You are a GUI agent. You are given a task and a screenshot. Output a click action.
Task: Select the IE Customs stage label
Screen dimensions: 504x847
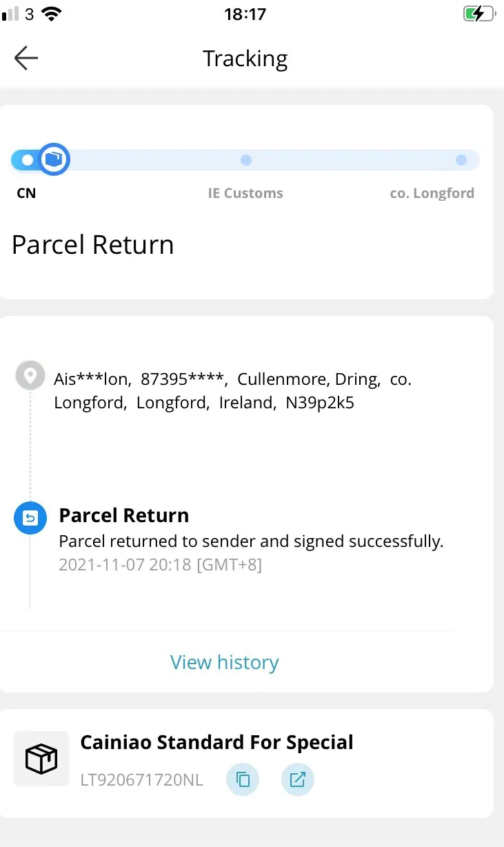245,193
